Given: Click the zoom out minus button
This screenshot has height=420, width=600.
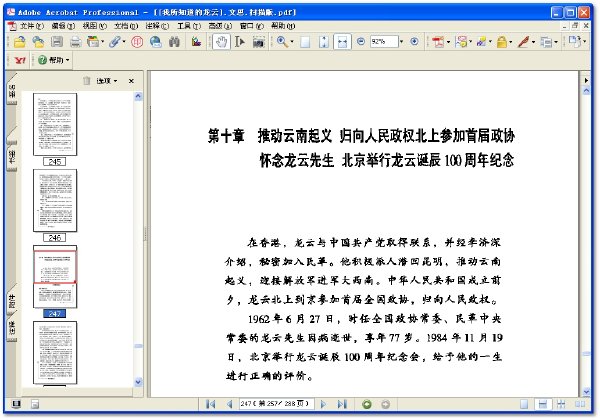Looking at the screenshot, I should tap(360, 41).
